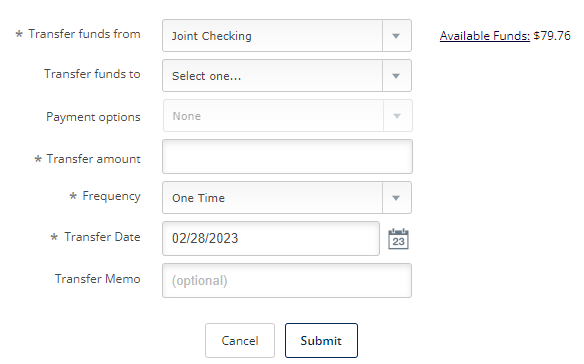Click the Transfer Date field showing 02/28/2023
The image size is (584, 364).
point(271,238)
